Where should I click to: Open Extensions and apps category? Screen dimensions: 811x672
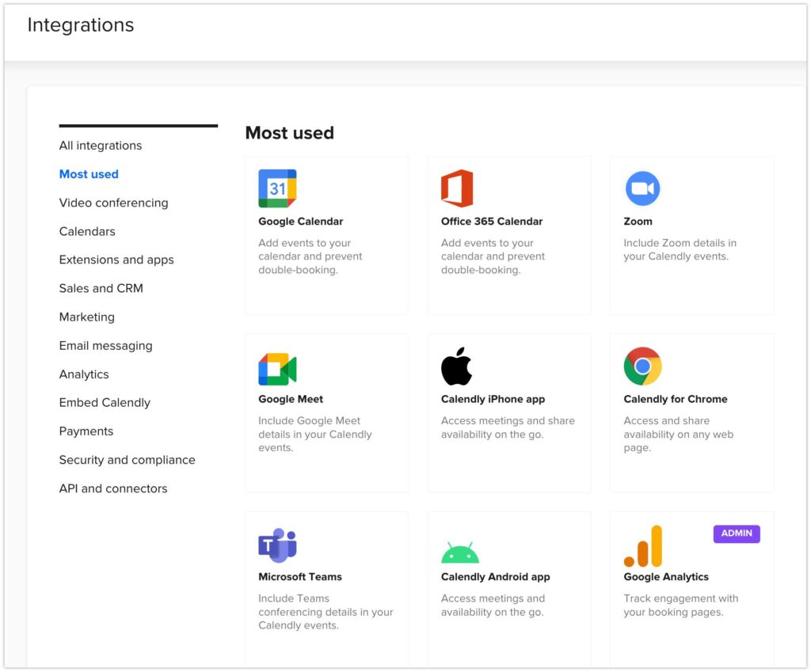(x=116, y=260)
